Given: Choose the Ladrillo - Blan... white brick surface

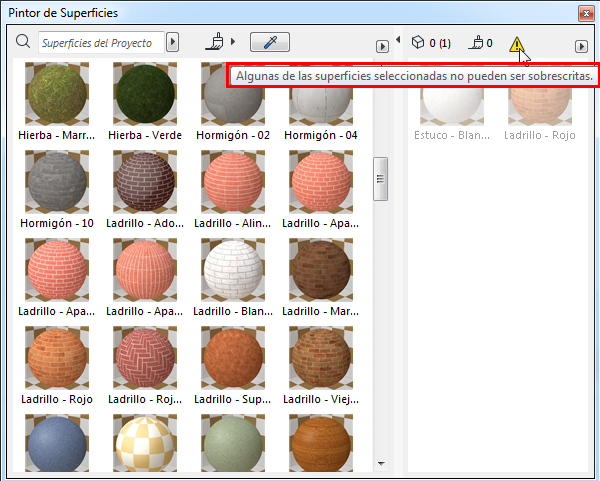Looking at the screenshot, I should point(232,268).
